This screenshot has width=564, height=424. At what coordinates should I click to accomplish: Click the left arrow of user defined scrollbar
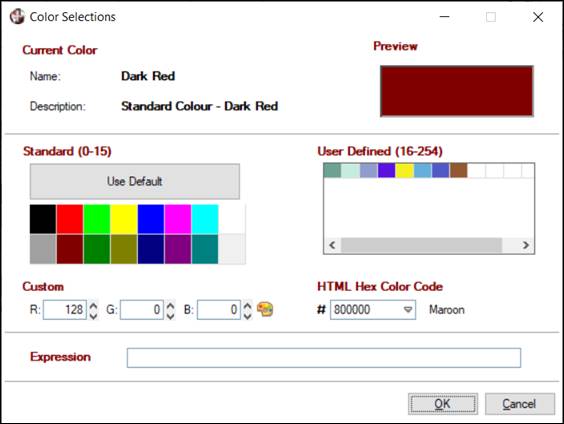coord(332,245)
